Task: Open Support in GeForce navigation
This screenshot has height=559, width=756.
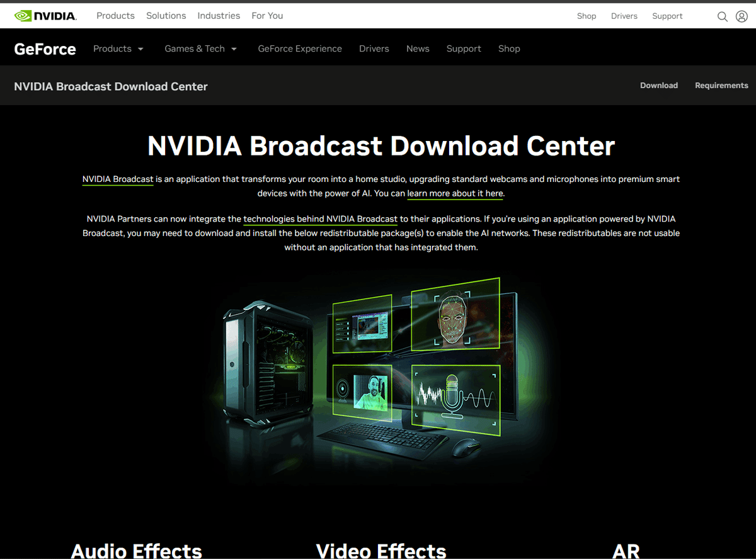Action: 464,48
